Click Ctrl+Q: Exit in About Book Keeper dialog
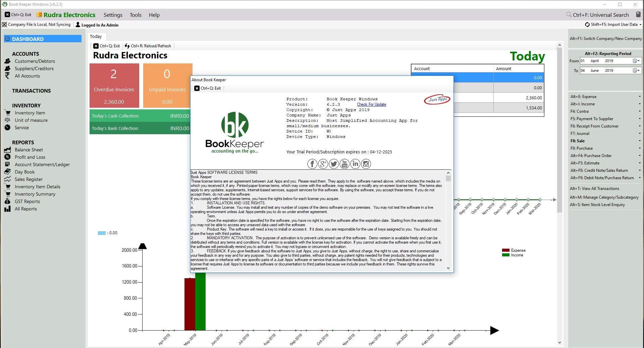The width and height of the screenshot is (644, 348). (208, 88)
